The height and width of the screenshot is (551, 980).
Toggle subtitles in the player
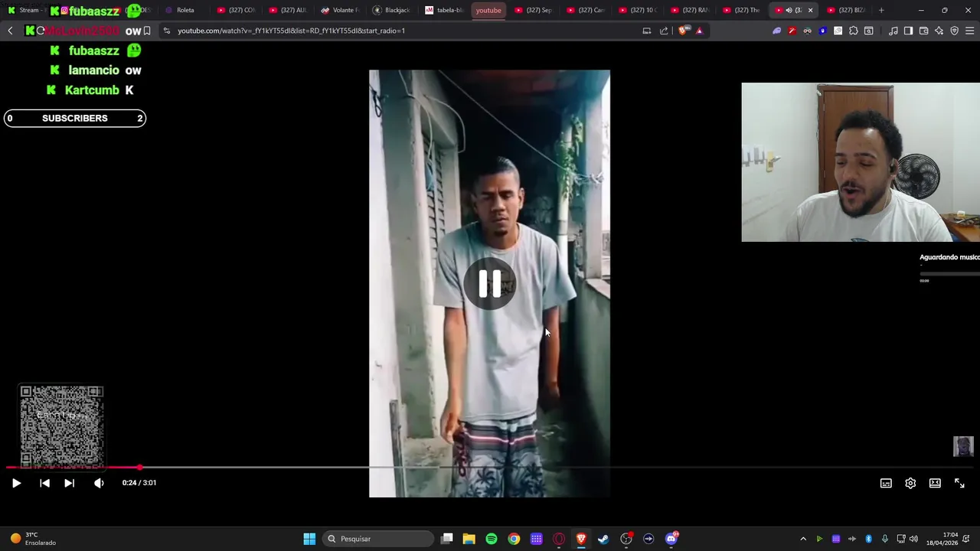[886, 483]
